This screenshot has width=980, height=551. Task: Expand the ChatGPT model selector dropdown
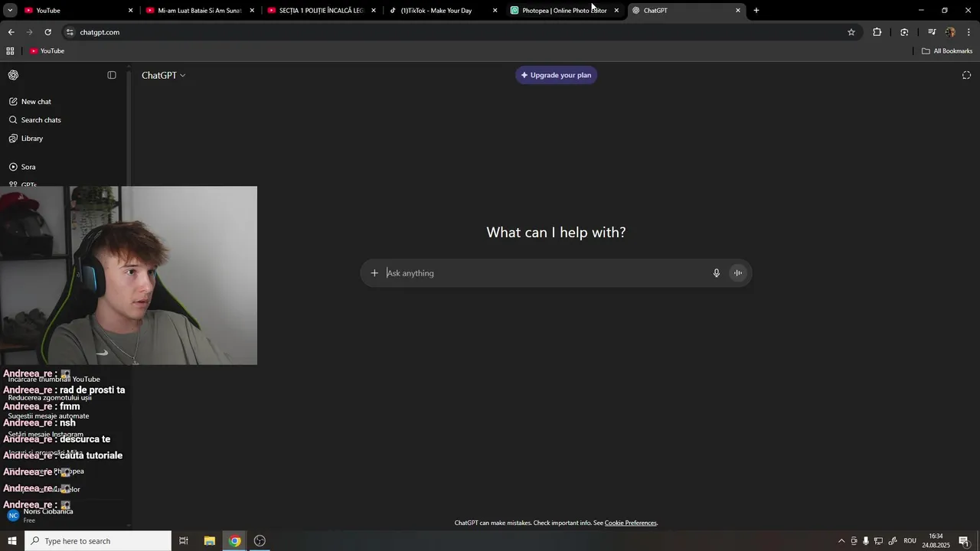(x=163, y=75)
